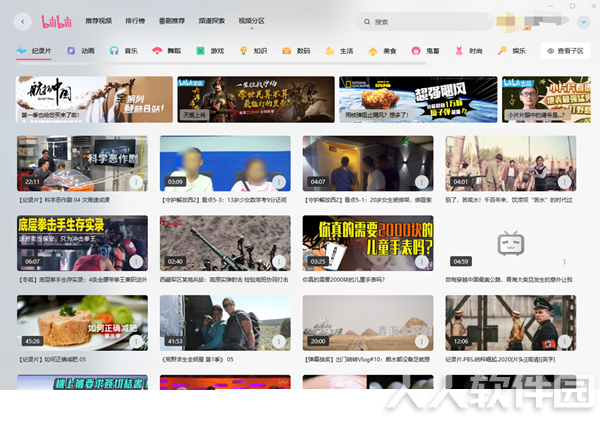
Task: Open more options on 底层拳击手 video
Action: (x=136, y=261)
